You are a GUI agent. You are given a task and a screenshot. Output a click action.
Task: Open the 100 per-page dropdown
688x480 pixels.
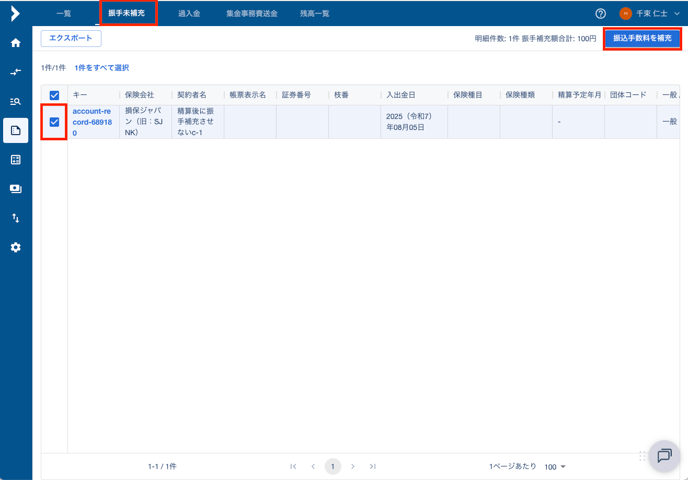(555, 467)
